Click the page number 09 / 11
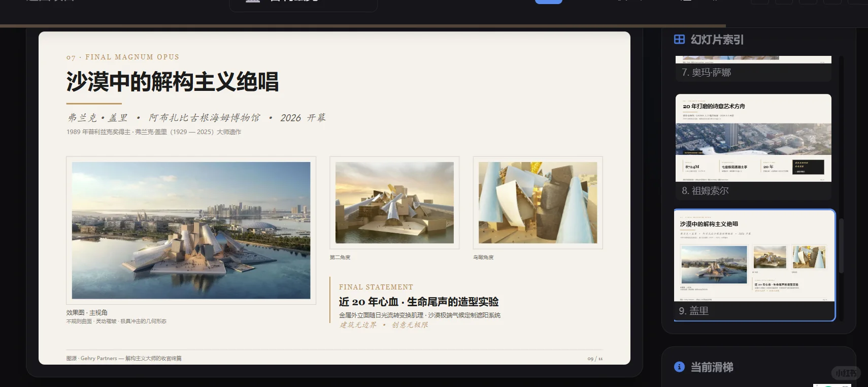 click(x=595, y=359)
